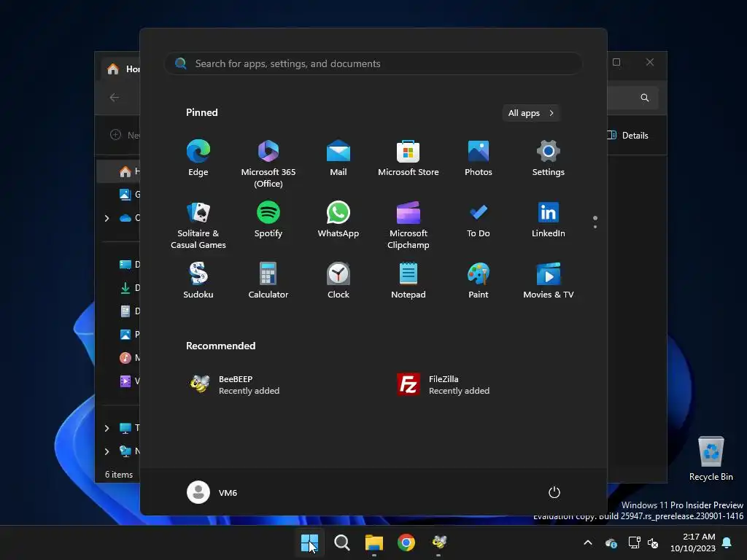Expand Network node in Explorer sidebar
The image size is (747, 560).
tap(107, 451)
